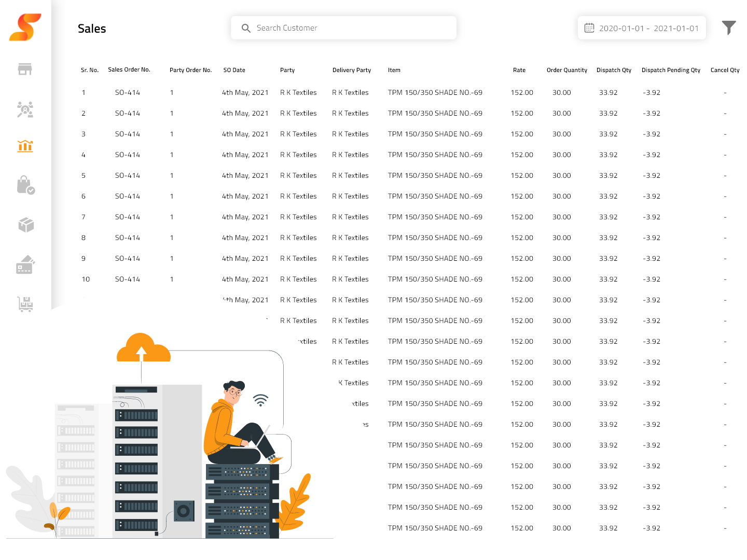The width and height of the screenshot is (747, 560).
Task: Open the payment card section in sidebar
Action: (25, 264)
